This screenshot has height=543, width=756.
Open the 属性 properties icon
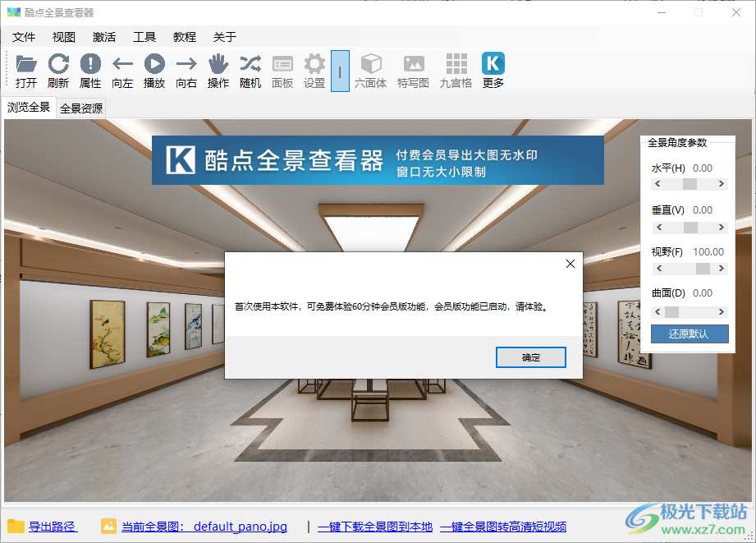tap(90, 71)
